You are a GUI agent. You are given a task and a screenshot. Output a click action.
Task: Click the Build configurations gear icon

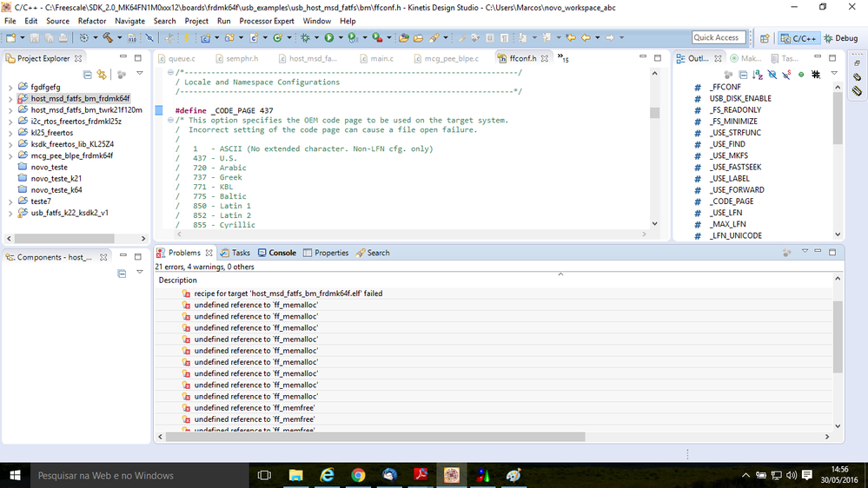(x=83, y=37)
